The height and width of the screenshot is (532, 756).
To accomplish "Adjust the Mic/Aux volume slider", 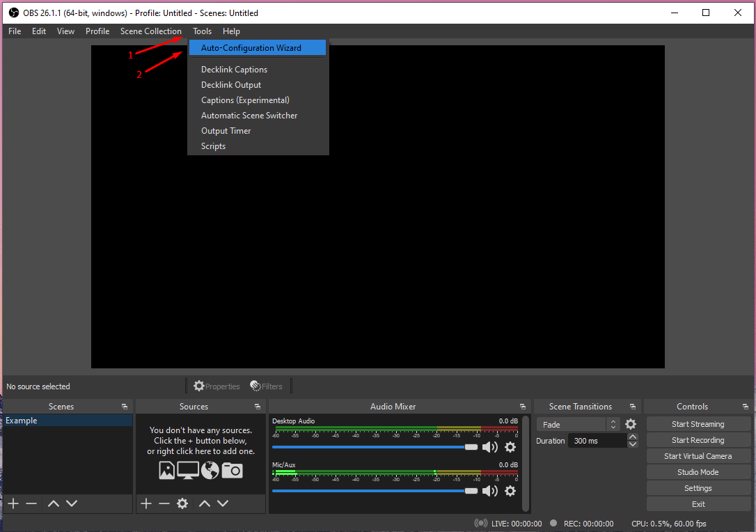I will [375, 491].
